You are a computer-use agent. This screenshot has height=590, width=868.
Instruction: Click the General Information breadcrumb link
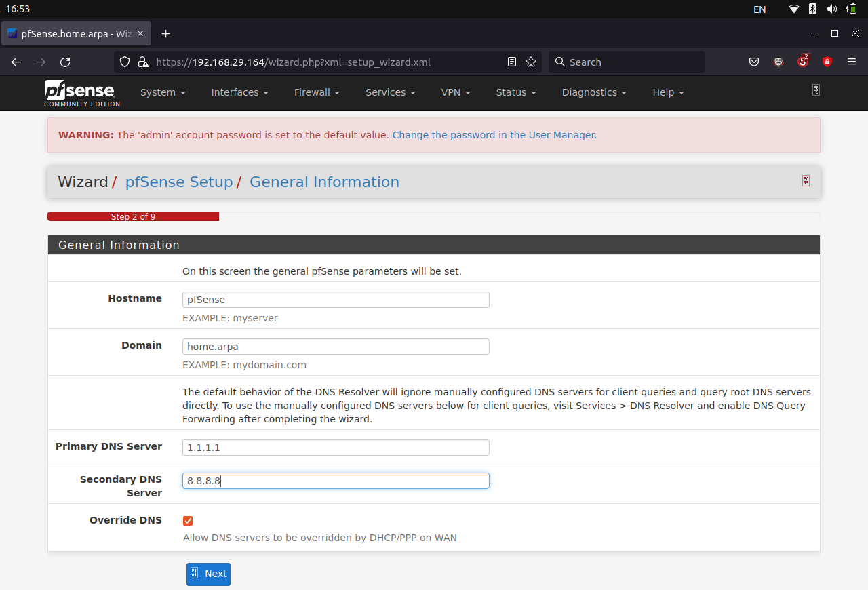[x=324, y=182]
